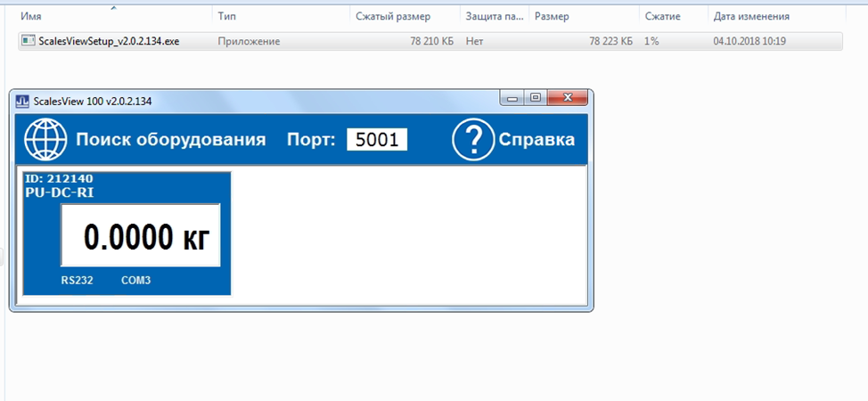
Task: Click the 04.10.2018 10:19 date cell
Action: [749, 41]
